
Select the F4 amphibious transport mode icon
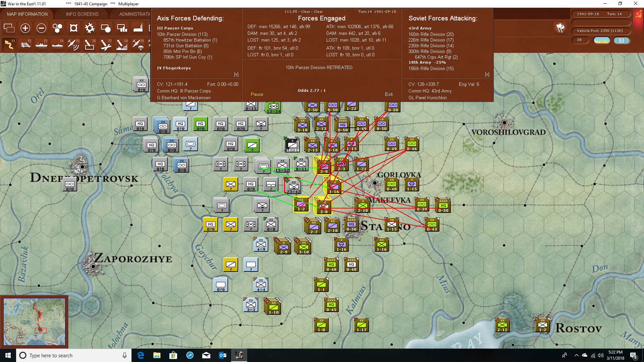click(x=58, y=44)
